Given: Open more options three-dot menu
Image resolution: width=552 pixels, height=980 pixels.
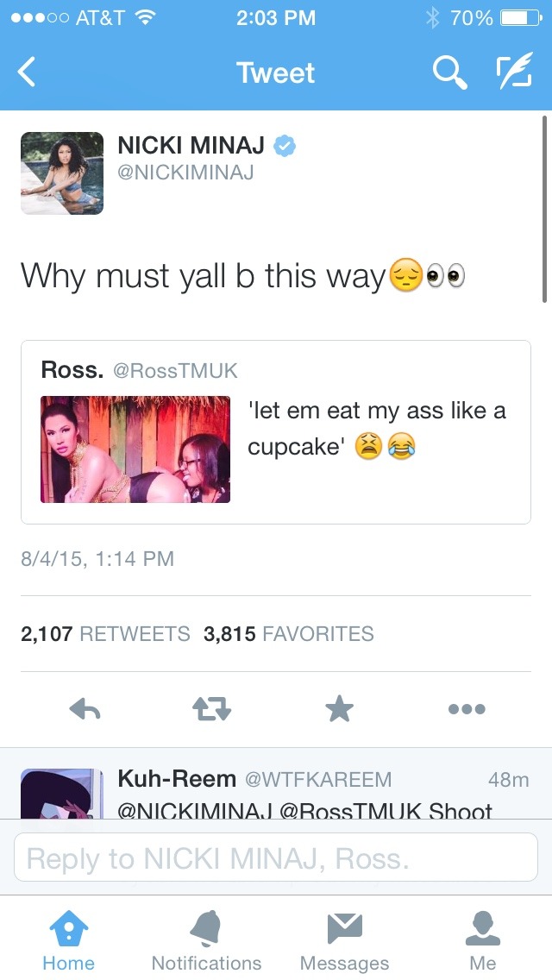Looking at the screenshot, I should coord(467,709).
